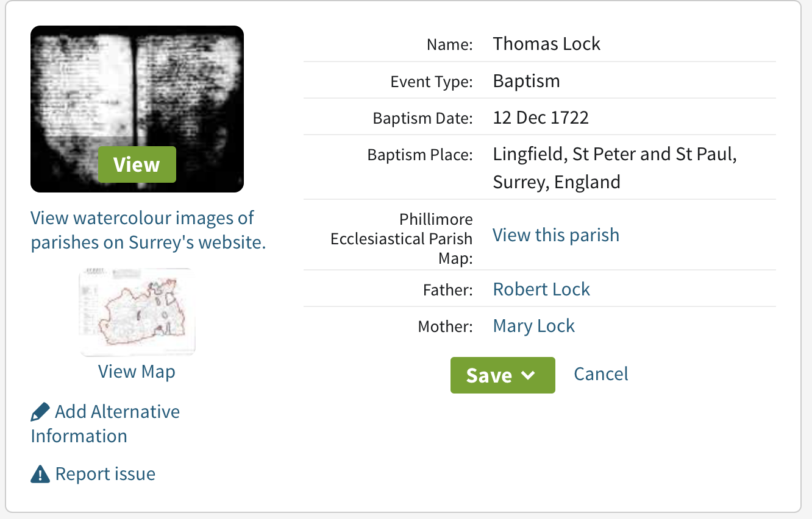Viewport: 812px width, 519px height.
Task: Click the name value Thomas Lock
Action: [546, 44]
